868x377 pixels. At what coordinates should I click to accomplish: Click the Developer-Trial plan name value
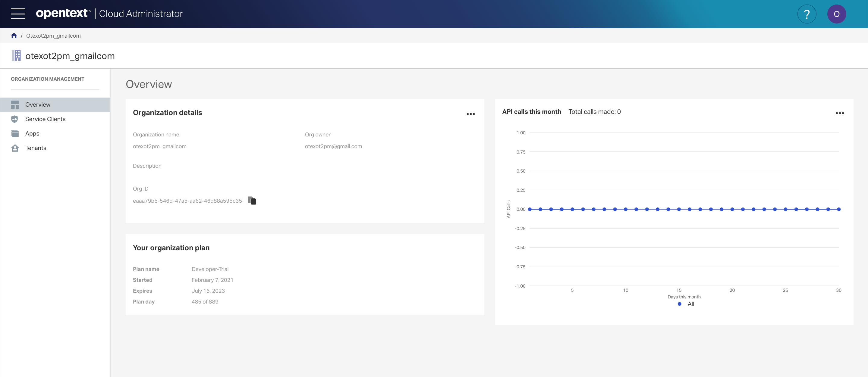[210, 269]
